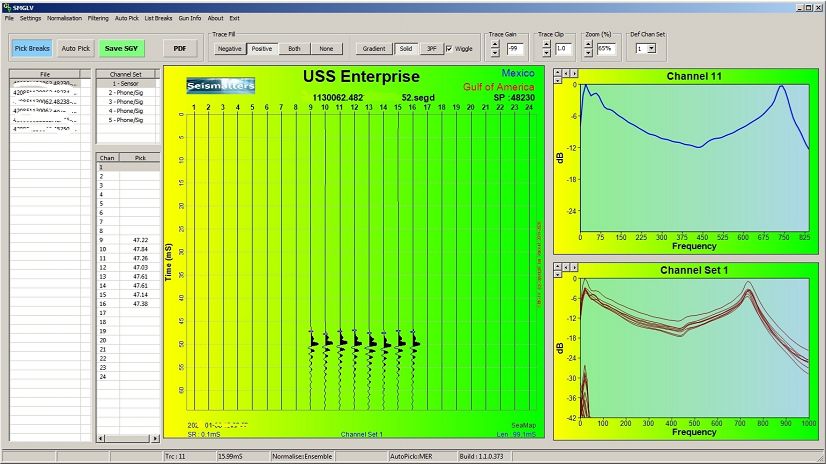Click the down arrow in the Channel 11 chart corner
Image resolution: width=826 pixels, height=464 pixels.
(557, 80)
